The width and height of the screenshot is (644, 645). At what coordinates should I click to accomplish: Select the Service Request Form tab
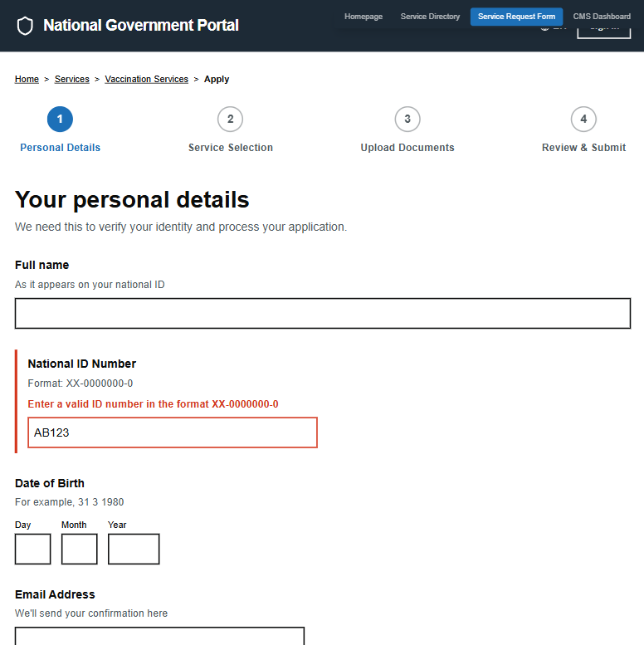[516, 17]
